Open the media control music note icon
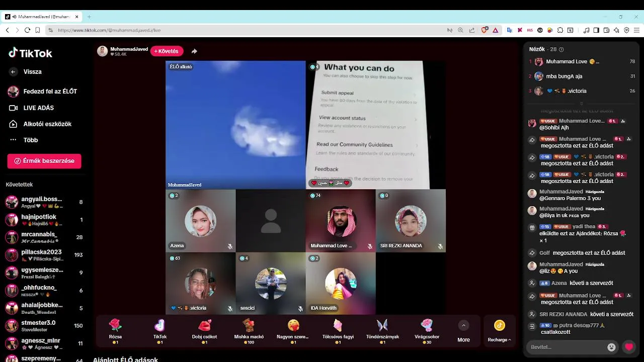Image resolution: width=644 pixels, height=362 pixels. (586, 30)
